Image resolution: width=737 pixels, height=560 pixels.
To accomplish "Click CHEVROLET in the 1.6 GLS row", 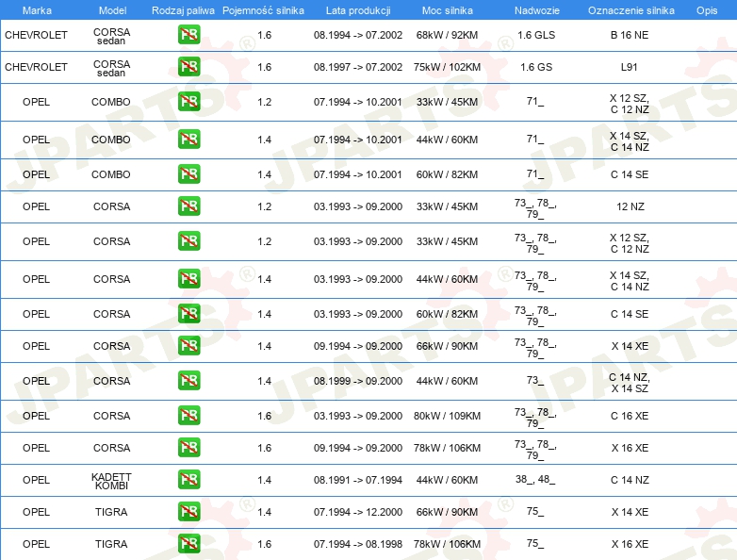I will click(36, 35).
